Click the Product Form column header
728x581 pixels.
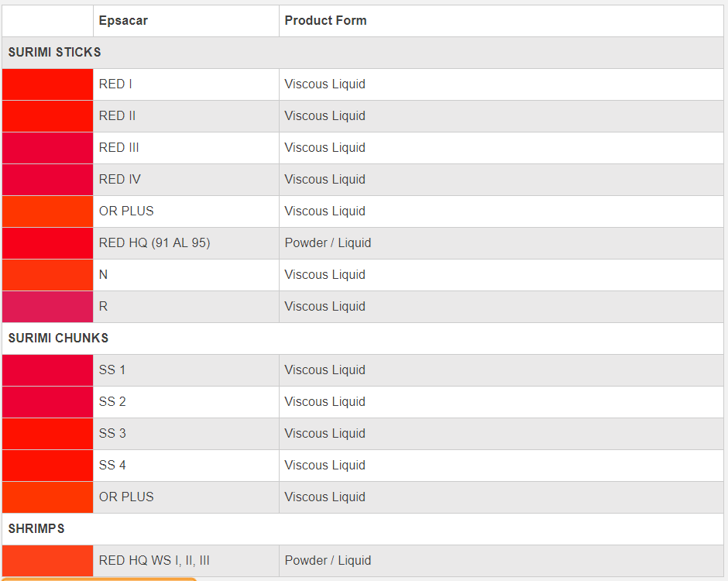[x=325, y=21]
